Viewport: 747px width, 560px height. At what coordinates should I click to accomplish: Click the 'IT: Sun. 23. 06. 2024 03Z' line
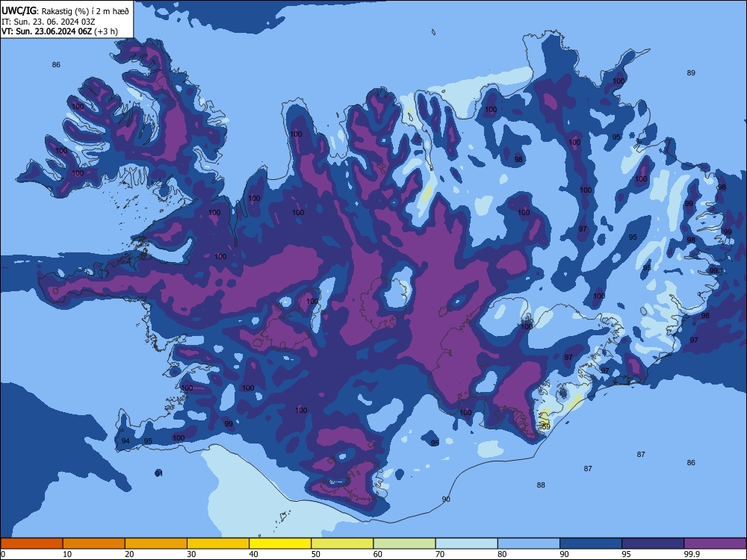[x=48, y=22]
